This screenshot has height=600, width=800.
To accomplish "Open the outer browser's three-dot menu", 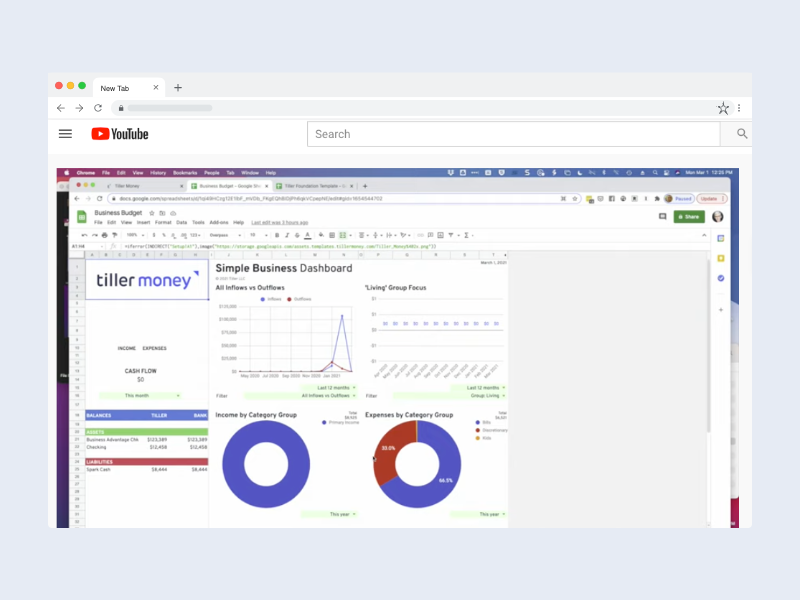I will coord(739,108).
